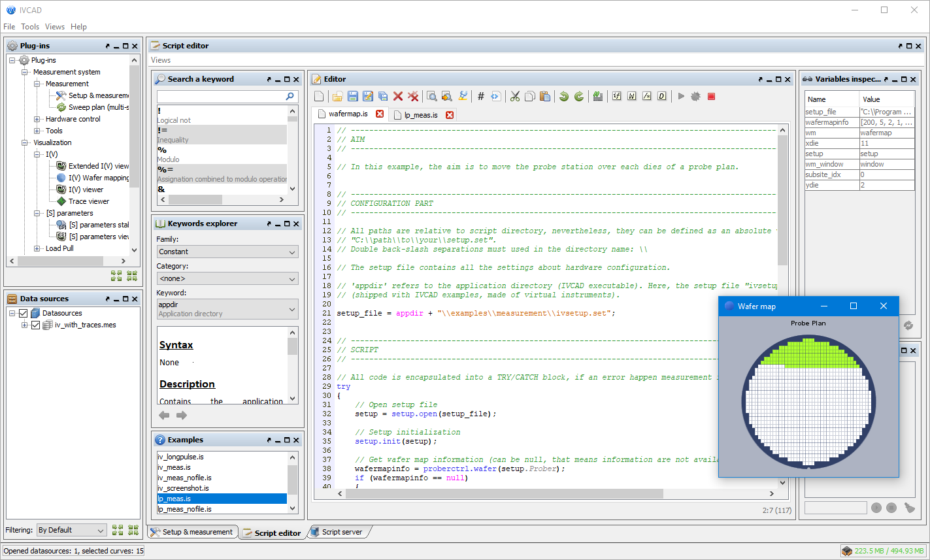Image resolution: width=930 pixels, height=560 pixels.
Task: Collapse the Visualization tree node
Action: click(x=25, y=142)
